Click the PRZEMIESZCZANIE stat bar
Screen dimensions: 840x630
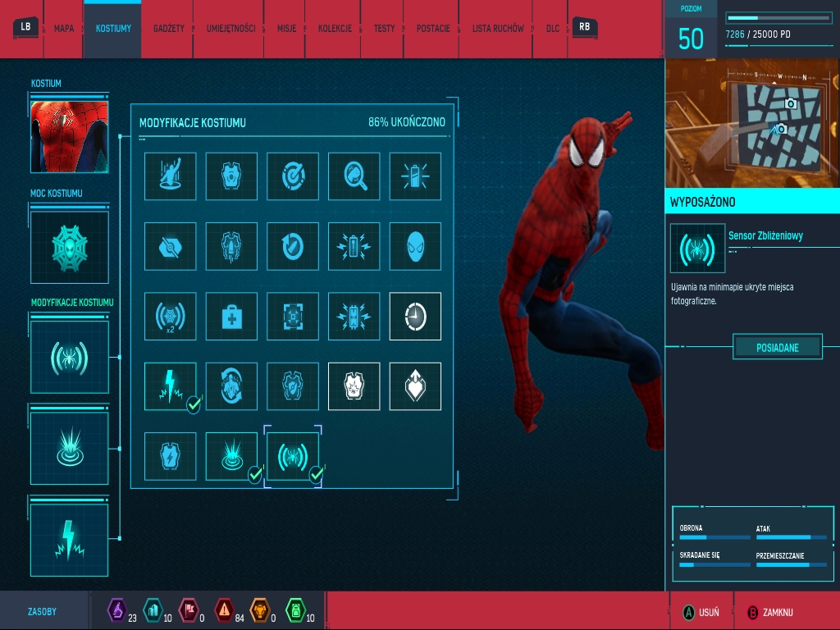pyautogui.click(x=792, y=564)
